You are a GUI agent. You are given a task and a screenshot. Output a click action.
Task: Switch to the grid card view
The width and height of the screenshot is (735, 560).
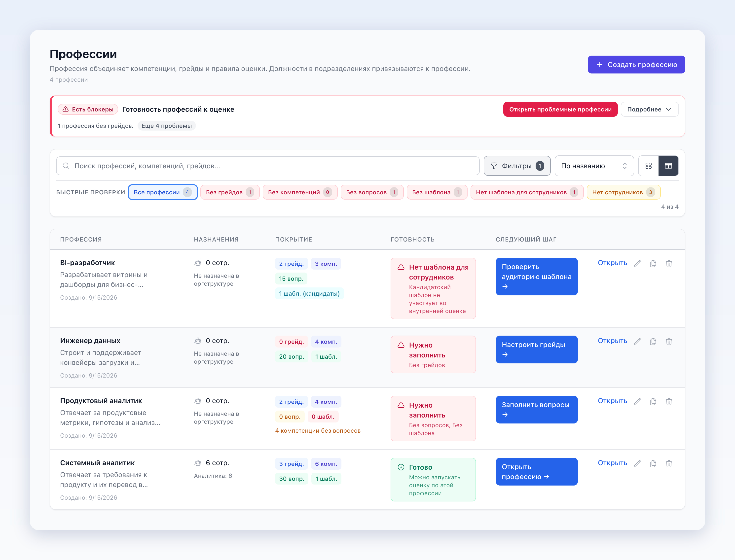point(648,166)
